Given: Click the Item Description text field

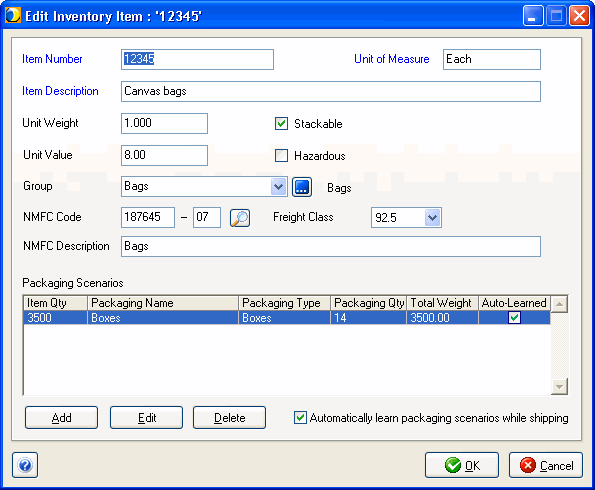Looking at the screenshot, I should click(x=331, y=91).
